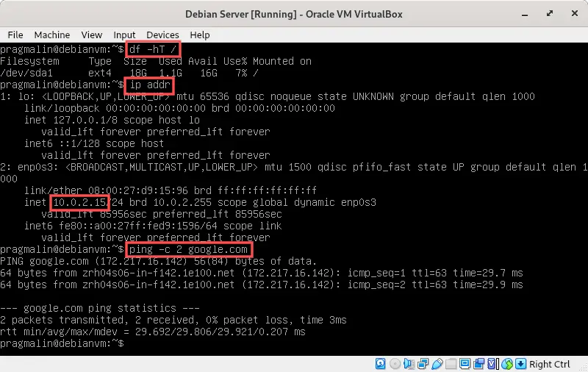Click the '1: lo:' interface name

coord(18,96)
